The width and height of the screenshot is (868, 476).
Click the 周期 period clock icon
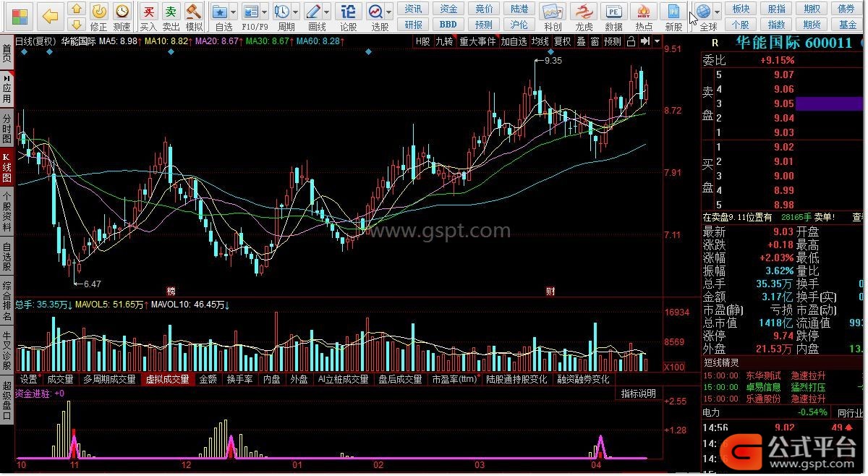click(x=281, y=11)
